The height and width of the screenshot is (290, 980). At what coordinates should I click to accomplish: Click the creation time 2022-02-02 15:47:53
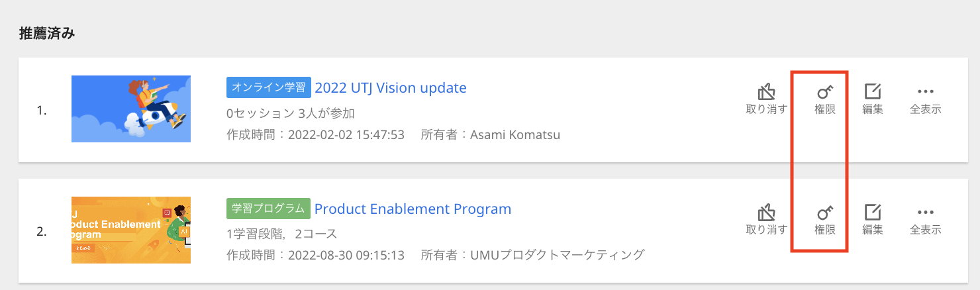point(346,135)
